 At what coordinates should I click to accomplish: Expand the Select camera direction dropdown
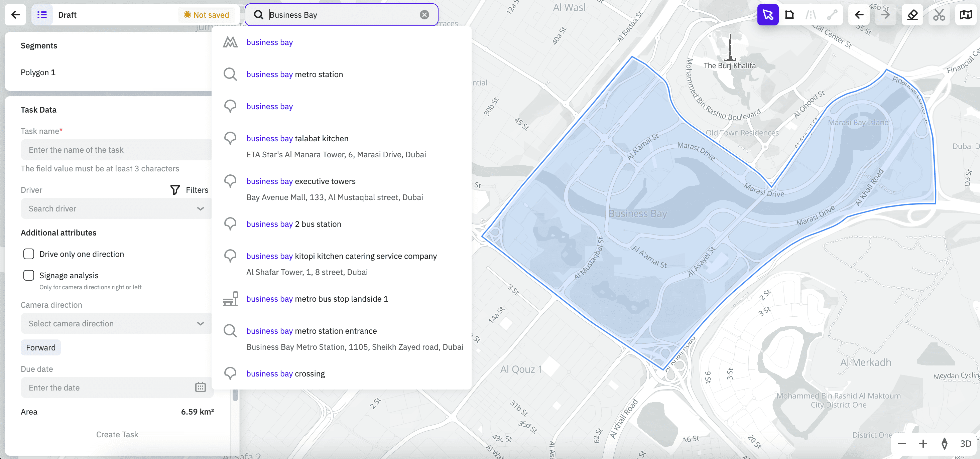[116, 323]
